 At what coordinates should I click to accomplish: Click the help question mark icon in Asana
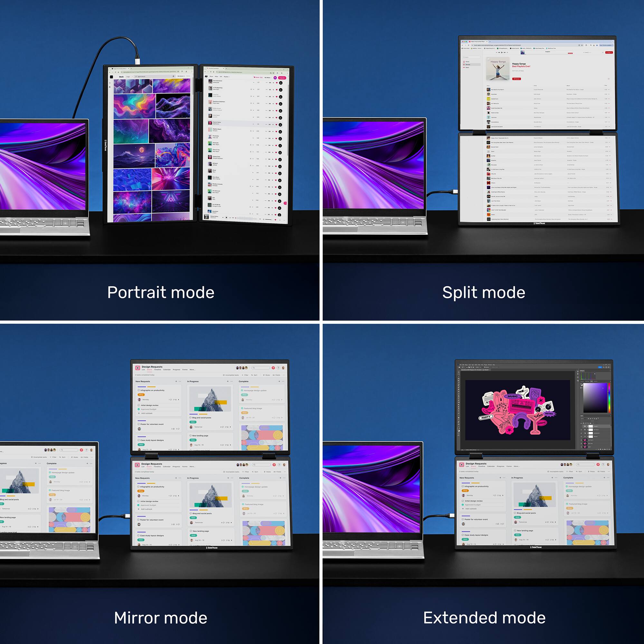[x=278, y=368]
